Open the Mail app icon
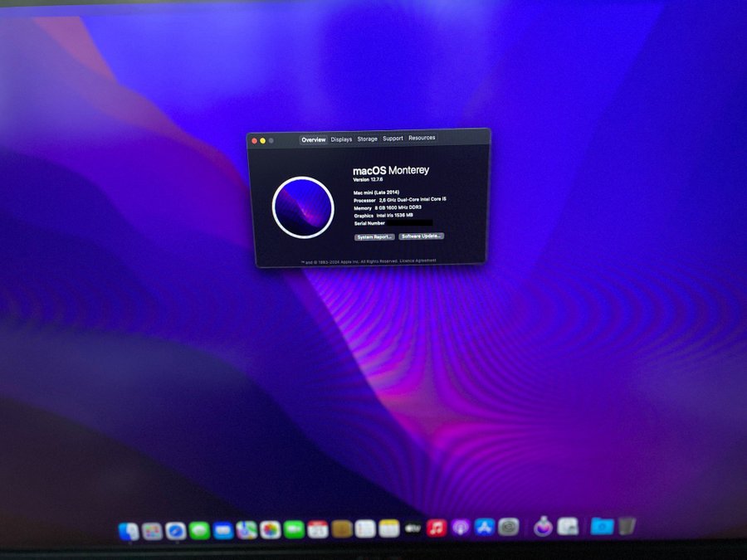Viewport: 747px width, 560px height. click(222, 530)
